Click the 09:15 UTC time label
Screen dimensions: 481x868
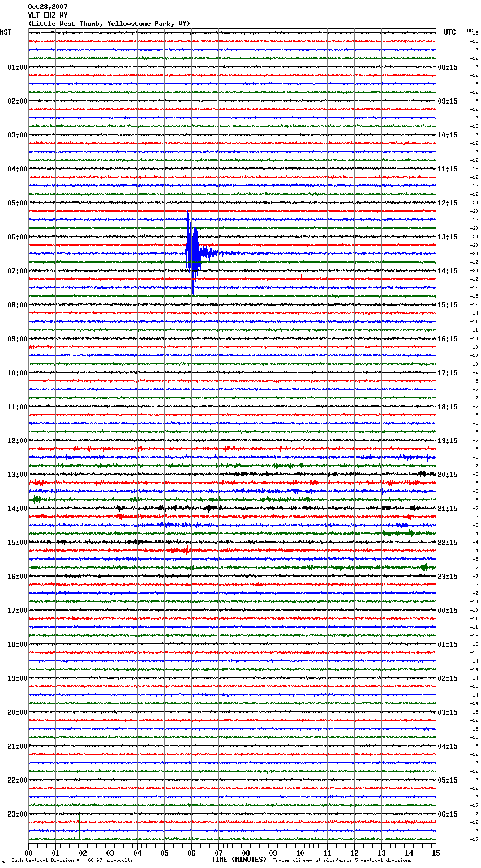pos(448,101)
